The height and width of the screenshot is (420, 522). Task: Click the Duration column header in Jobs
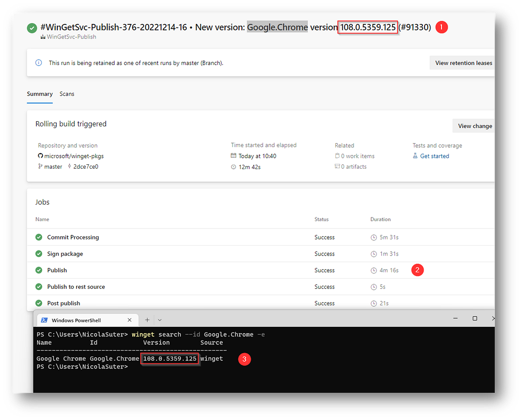[381, 220]
